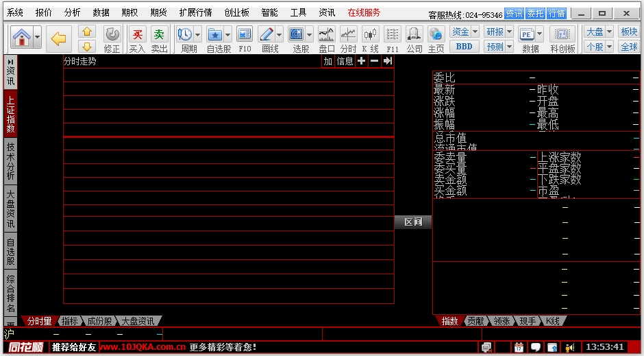Expand the Home icon dropdown arrow
The image size is (644, 356).
coord(37,39)
